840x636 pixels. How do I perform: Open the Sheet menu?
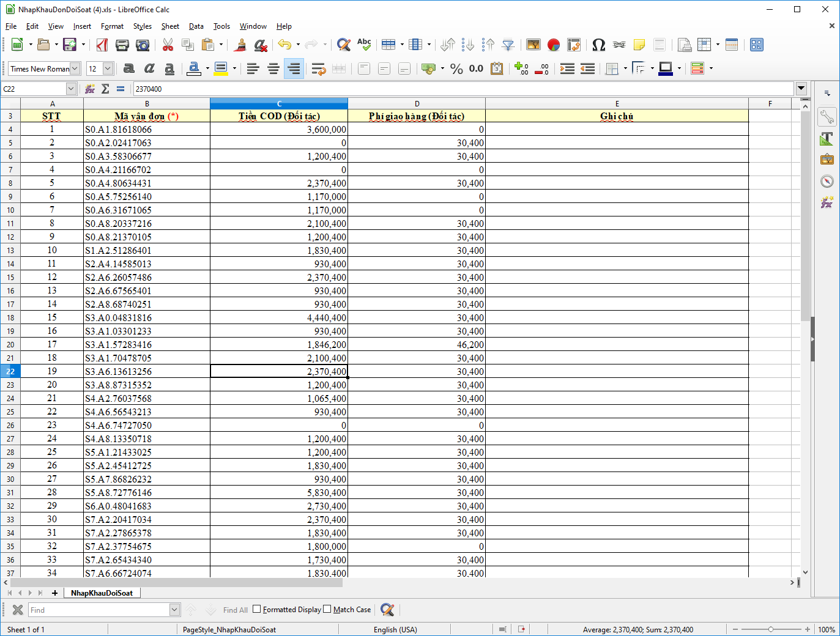pyautogui.click(x=170, y=26)
